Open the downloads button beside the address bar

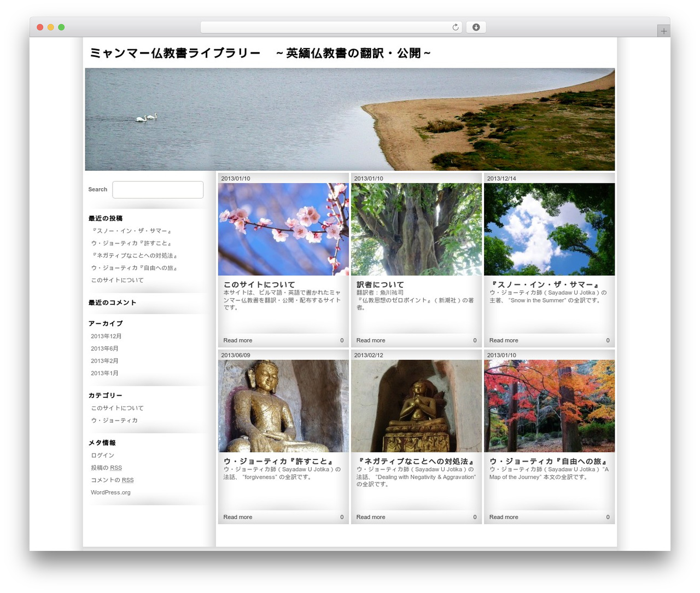pyautogui.click(x=476, y=27)
